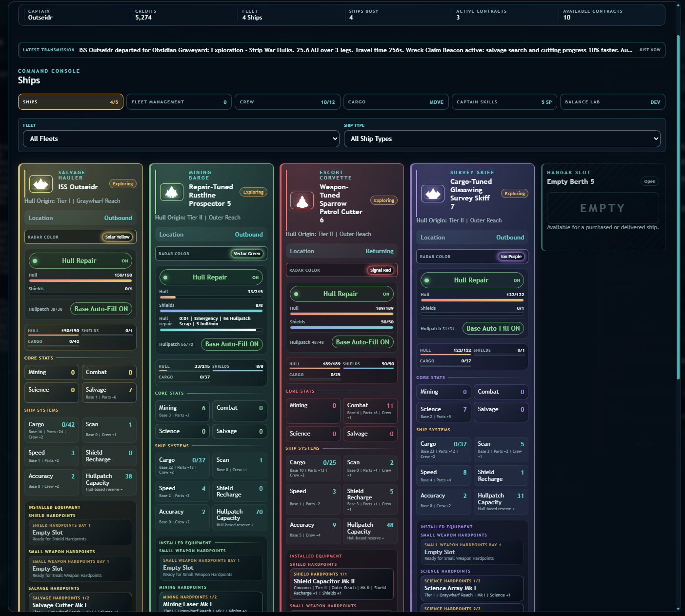Pick the Signal Red radar color swatch
The height and width of the screenshot is (616, 685).
(381, 270)
